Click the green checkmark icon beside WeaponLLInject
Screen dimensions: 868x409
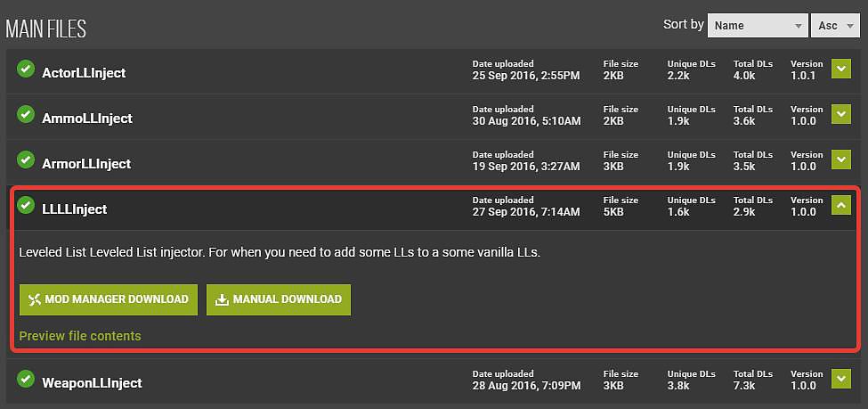(x=27, y=380)
